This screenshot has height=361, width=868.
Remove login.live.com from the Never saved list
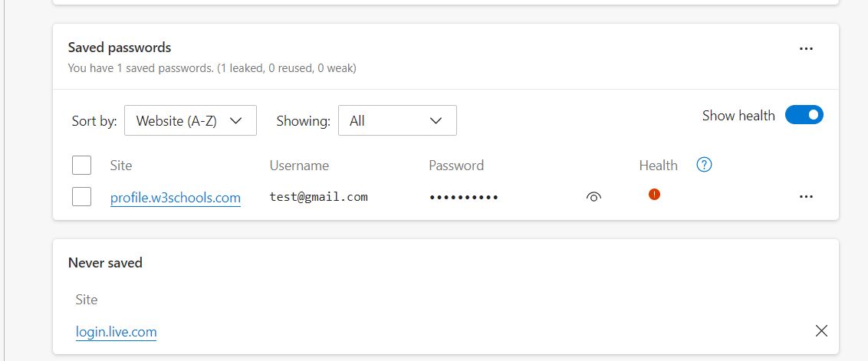[x=821, y=331]
